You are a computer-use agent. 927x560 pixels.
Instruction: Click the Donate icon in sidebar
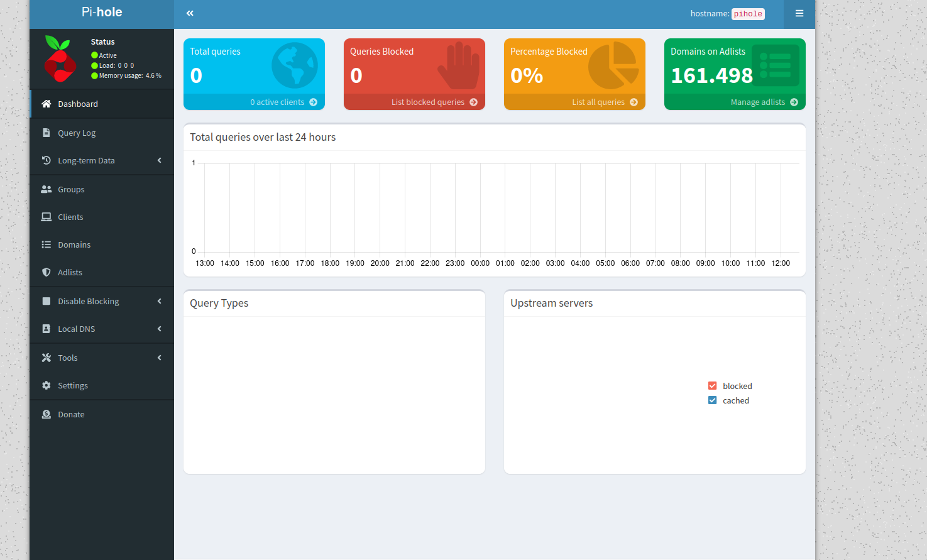[x=47, y=414]
